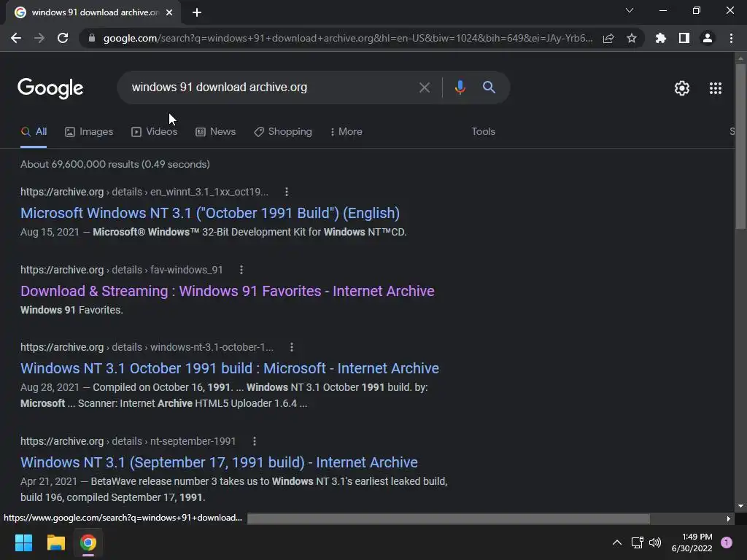Click the vertical scrollbar thumb

coord(740,147)
